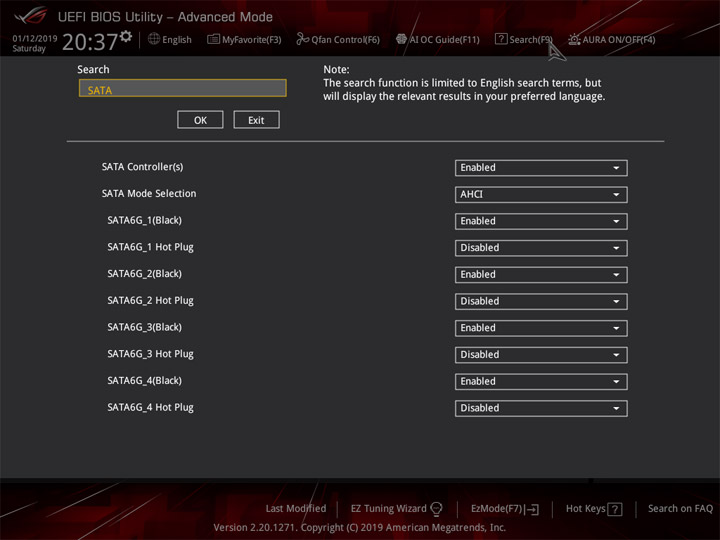Screen dimensions: 720x540
Task: Open SATA6G_2(Black) dropdown
Action: click(541, 275)
